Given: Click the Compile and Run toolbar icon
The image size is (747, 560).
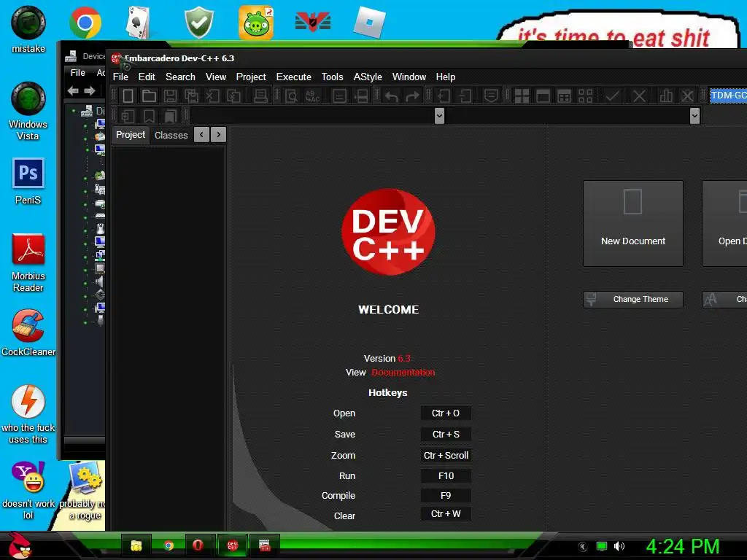Looking at the screenshot, I should pyautogui.click(x=564, y=96).
